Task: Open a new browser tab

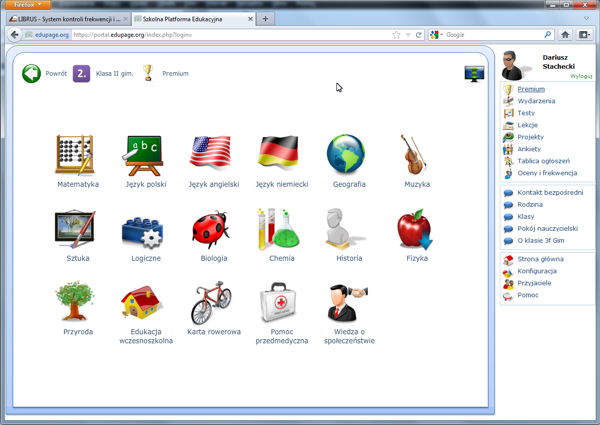Action: pyautogui.click(x=265, y=19)
